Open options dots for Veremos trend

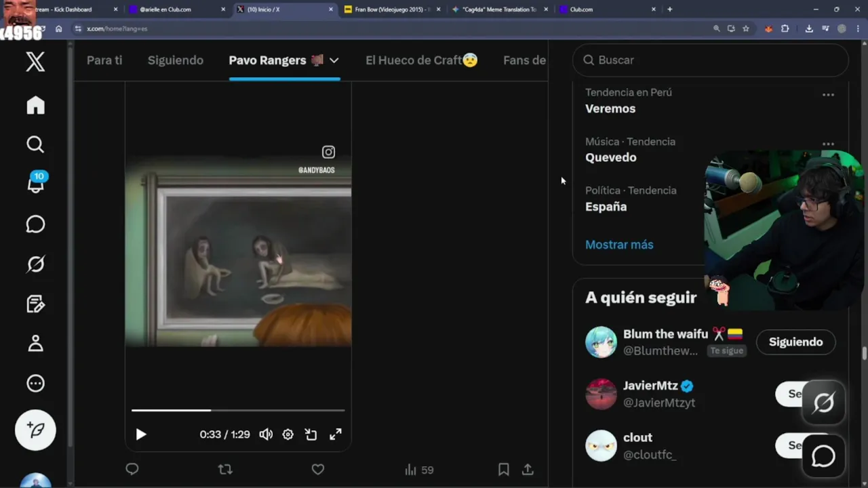828,95
